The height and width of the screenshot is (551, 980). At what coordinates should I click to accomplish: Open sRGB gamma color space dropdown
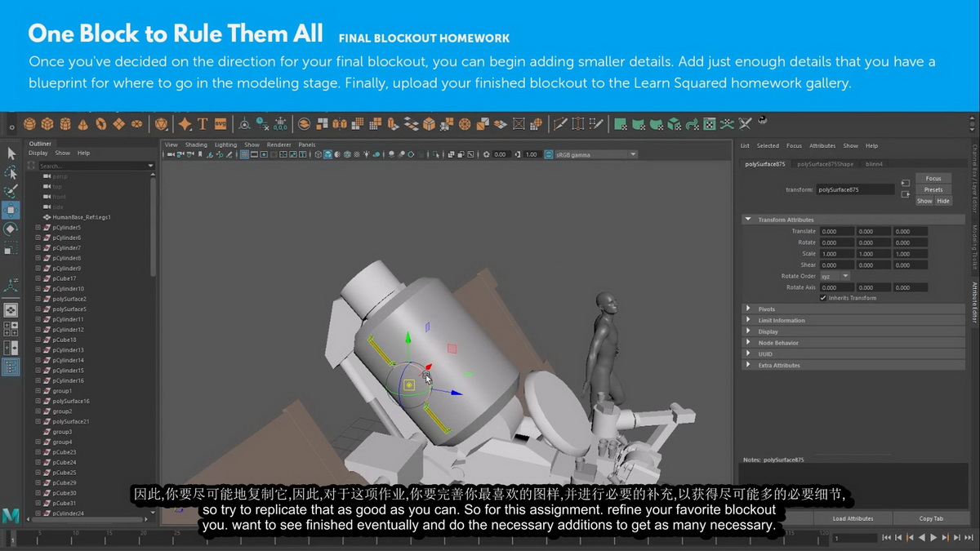pos(595,154)
